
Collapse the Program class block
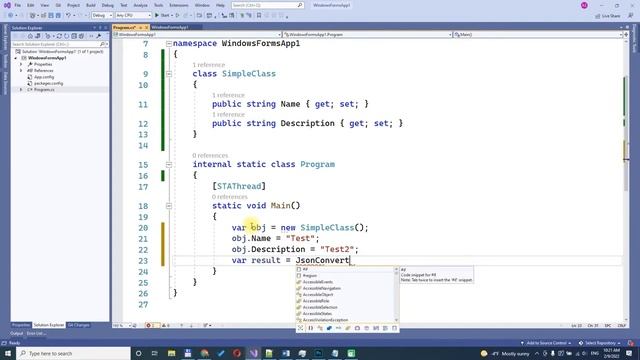pos(169,165)
